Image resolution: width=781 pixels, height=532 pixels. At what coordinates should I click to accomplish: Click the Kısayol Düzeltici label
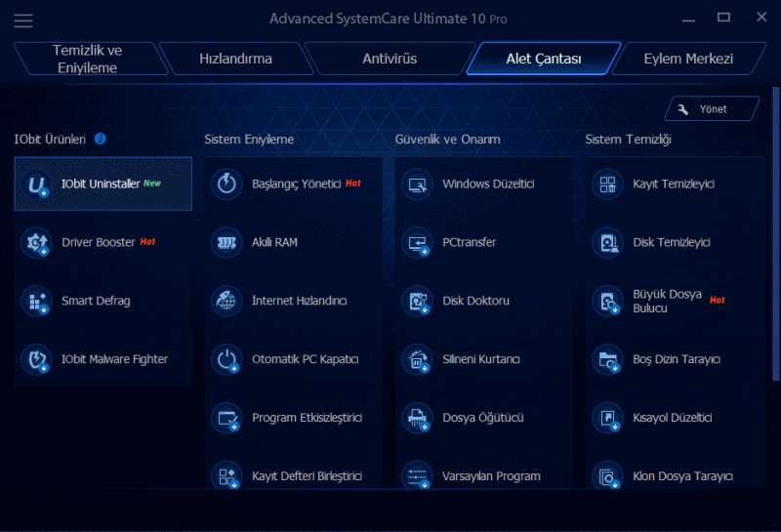pyautogui.click(x=672, y=418)
